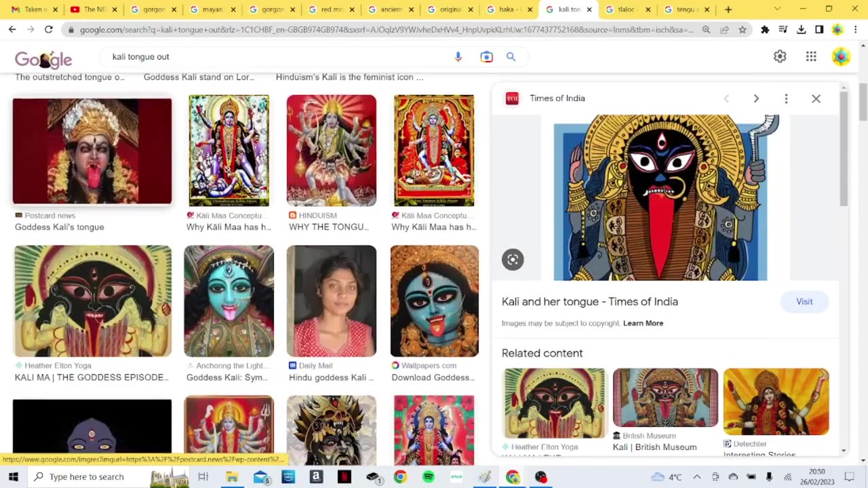Click the voice search microphone icon
The width and height of the screenshot is (868, 488).
(458, 57)
